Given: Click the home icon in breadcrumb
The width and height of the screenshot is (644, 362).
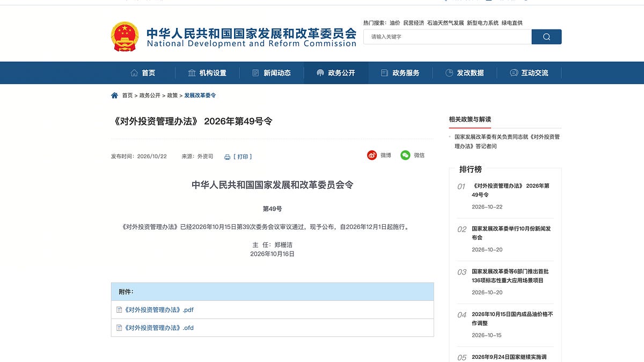Looking at the screenshot, I should (114, 95).
